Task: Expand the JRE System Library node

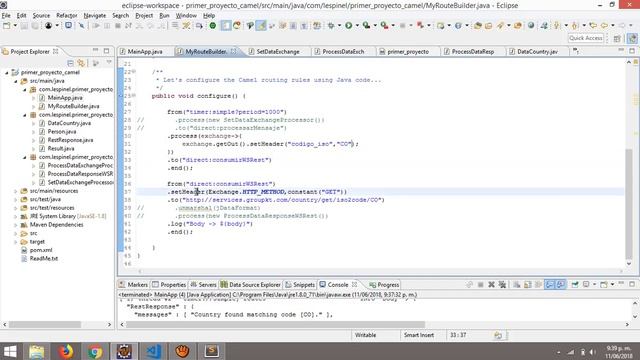Action: point(16,216)
